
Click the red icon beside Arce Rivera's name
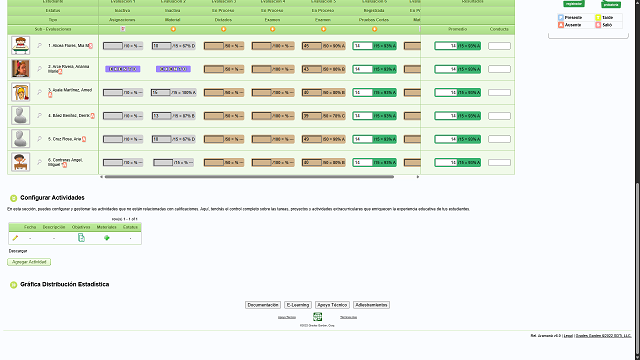[x=60, y=71]
